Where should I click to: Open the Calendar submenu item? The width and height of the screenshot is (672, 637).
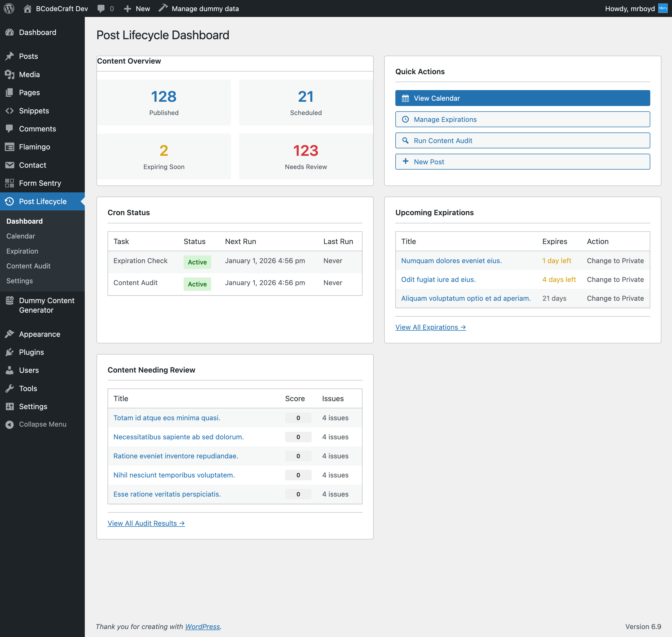point(21,236)
